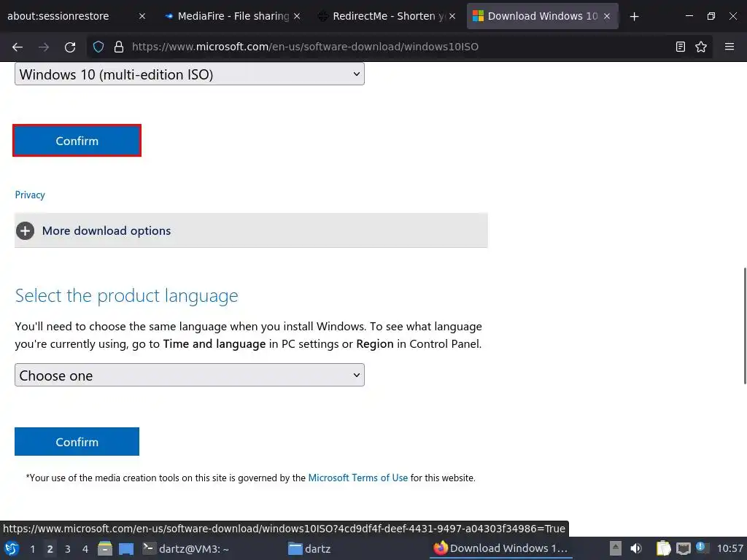The width and height of the screenshot is (747, 560).
Task: Focus the Download Windows Firefox taskbar entry
Action: point(501,548)
